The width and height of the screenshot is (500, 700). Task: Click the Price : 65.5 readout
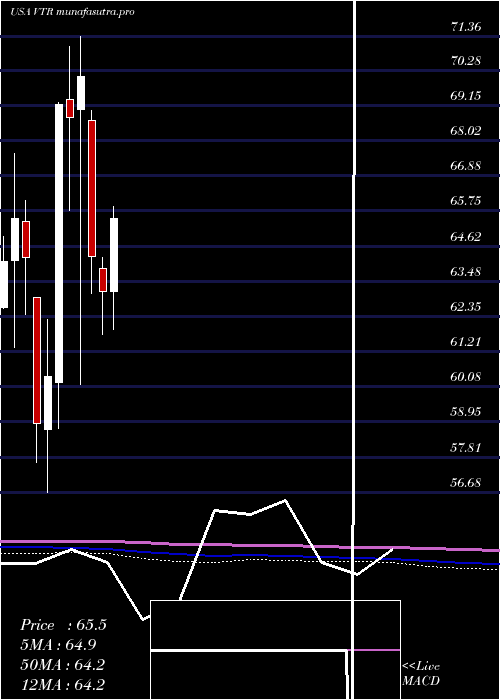(x=63, y=625)
